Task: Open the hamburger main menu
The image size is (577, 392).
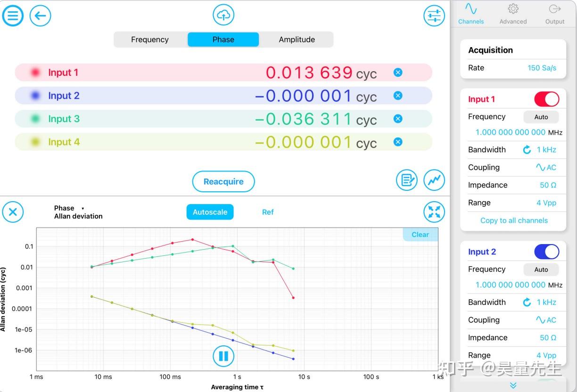Action: tap(13, 16)
